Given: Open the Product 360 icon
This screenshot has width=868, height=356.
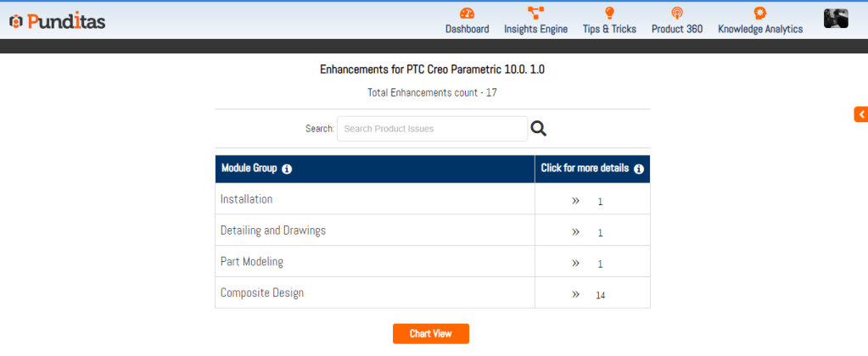Looking at the screenshot, I should coord(676,13).
